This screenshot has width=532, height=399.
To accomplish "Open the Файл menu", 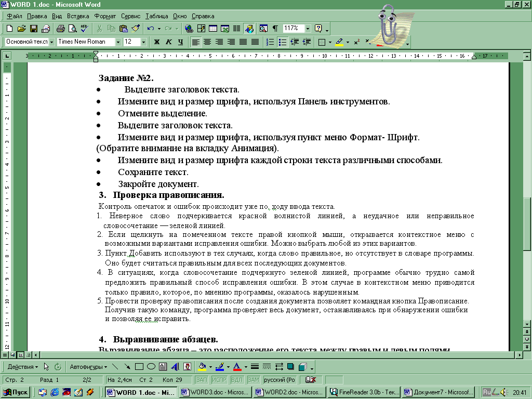I will pyautogui.click(x=14, y=16).
